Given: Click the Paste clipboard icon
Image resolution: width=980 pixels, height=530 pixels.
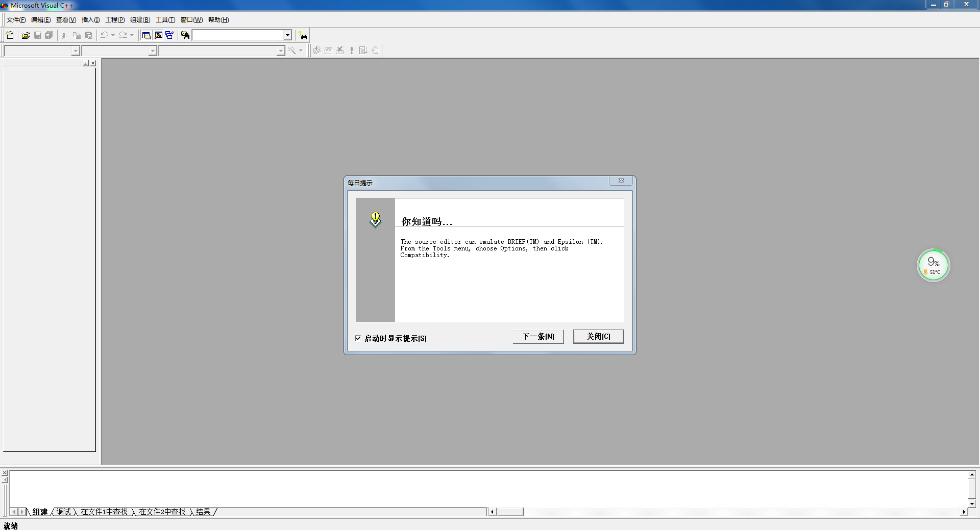Looking at the screenshot, I should pos(88,35).
